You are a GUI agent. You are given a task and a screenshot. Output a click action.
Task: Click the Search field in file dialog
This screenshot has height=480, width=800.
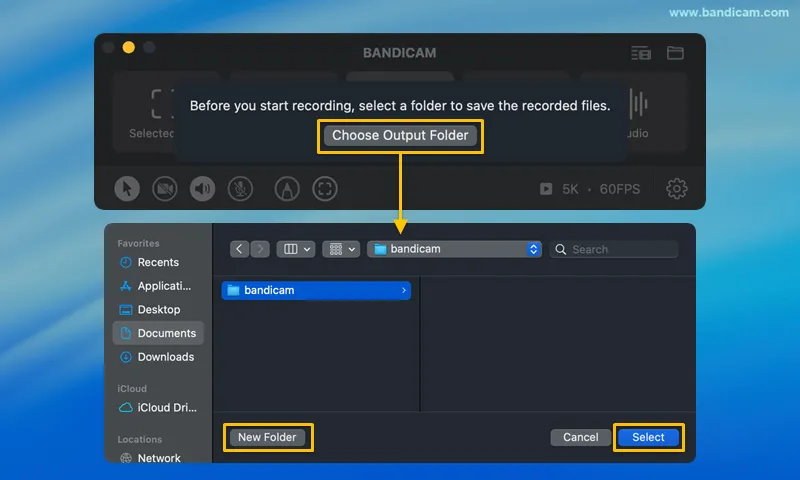pos(614,249)
